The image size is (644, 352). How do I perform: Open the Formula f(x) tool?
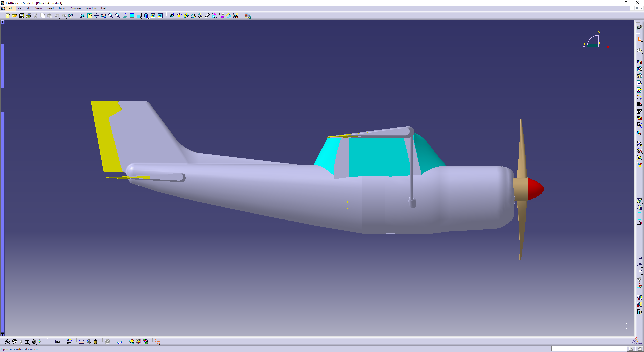7,341
